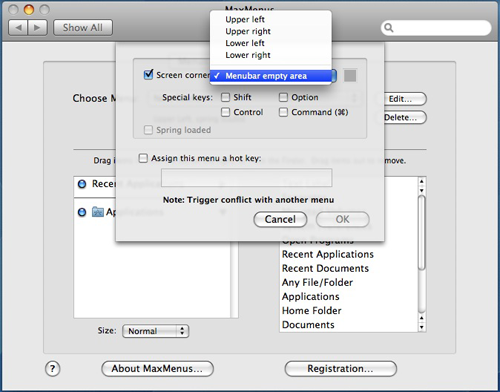
Task: Click the back navigation arrow
Action: point(18,28)
